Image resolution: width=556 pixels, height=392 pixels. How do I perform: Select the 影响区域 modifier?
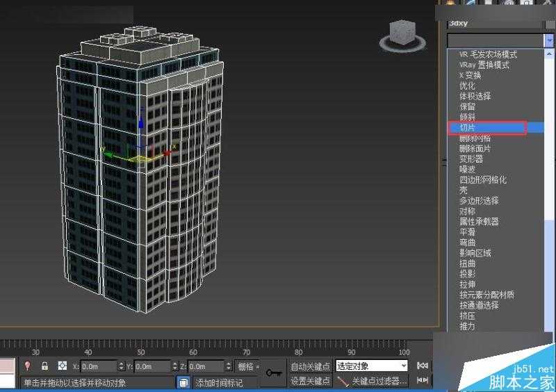click(475, 253)
